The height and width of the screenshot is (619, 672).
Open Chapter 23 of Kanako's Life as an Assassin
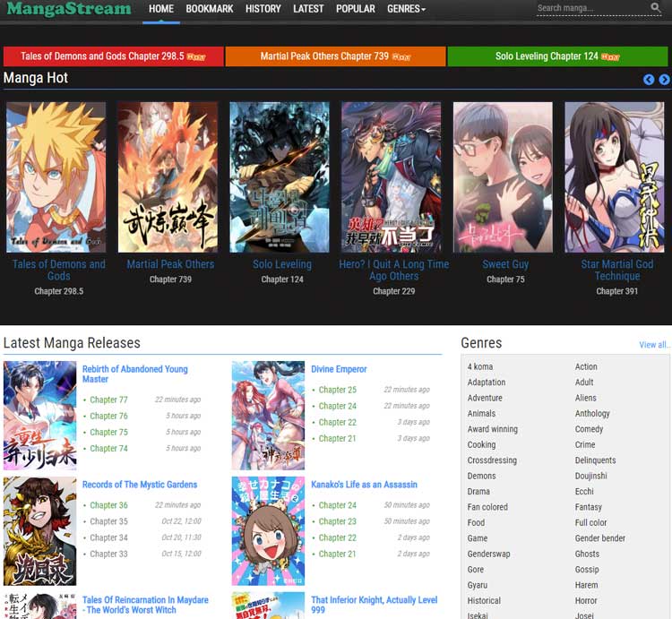338,521
